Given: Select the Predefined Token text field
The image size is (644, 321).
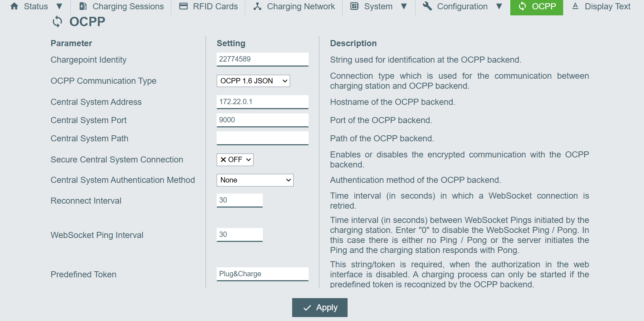Looking at the screenshot, I should (262, 274).
